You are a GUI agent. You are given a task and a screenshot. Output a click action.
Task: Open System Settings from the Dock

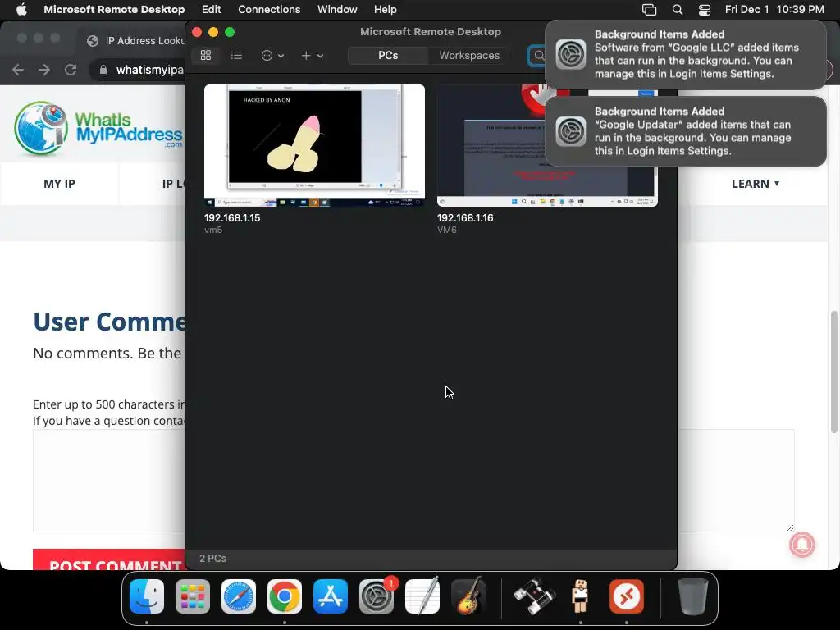coord(376,596)
